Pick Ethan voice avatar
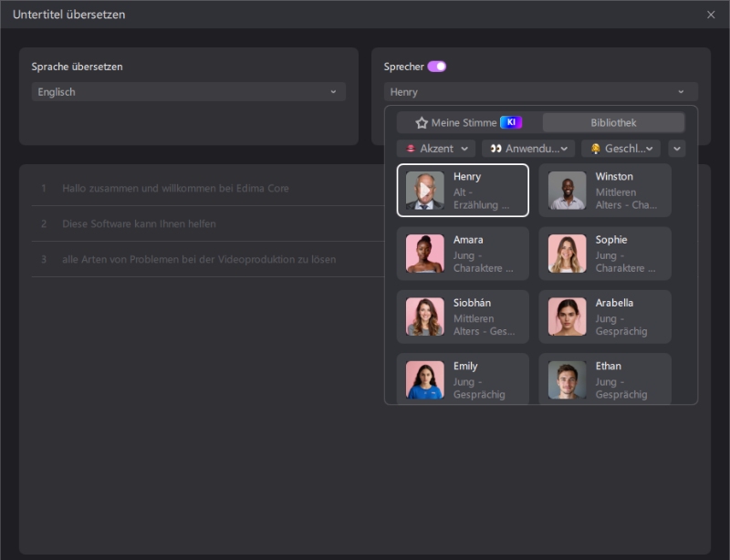This screenshot has height=560, width=730. coord(567,379)
